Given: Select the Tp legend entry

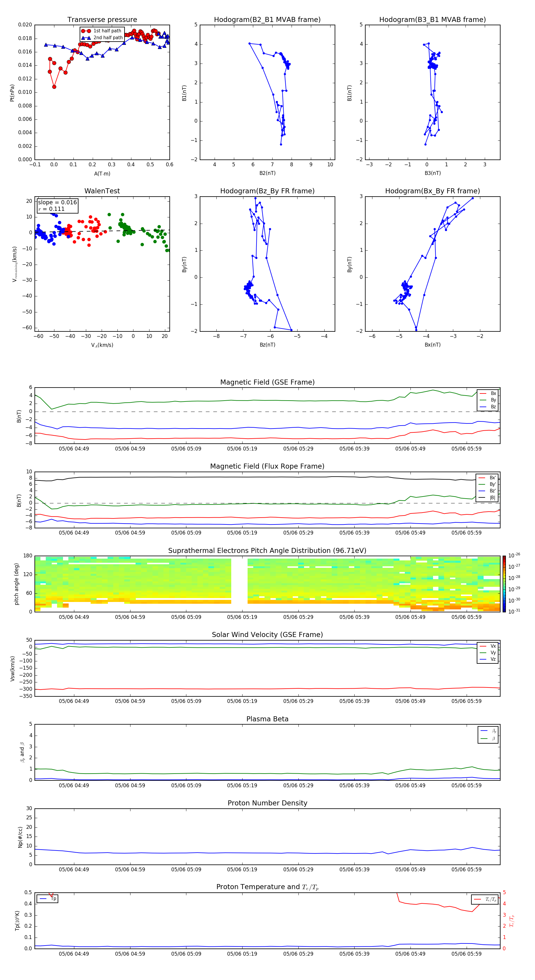Looking at the screenshot, I should [x=48, y=899].
